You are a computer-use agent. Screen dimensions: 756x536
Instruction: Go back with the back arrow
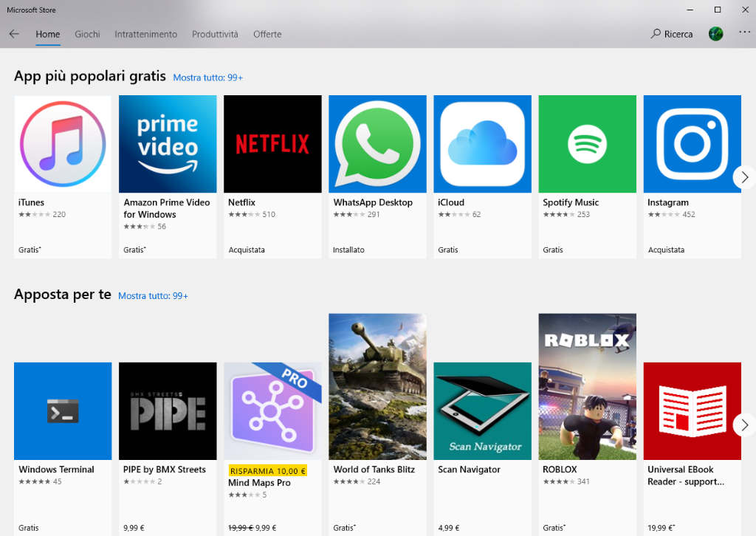click(x=14, y=34)
